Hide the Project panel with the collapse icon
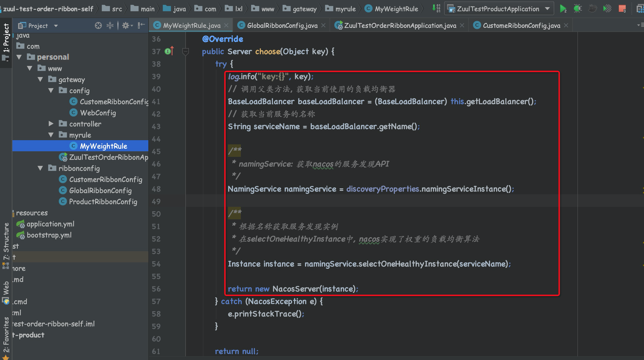Image resolution: width=644 pixels, height=360 pixels. pos(141,25)
